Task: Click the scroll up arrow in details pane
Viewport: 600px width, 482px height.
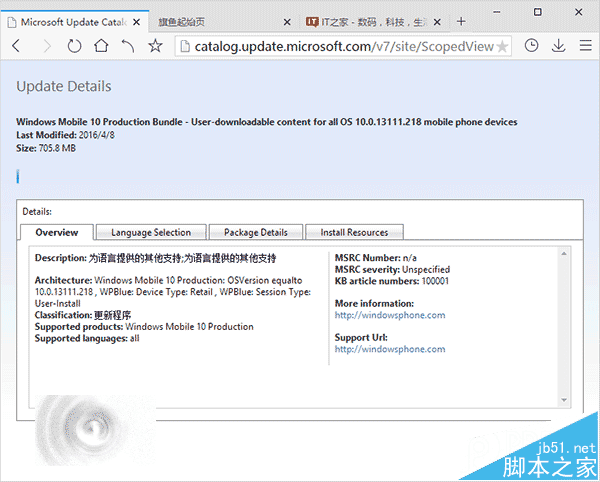Action: tap(564, 253)
